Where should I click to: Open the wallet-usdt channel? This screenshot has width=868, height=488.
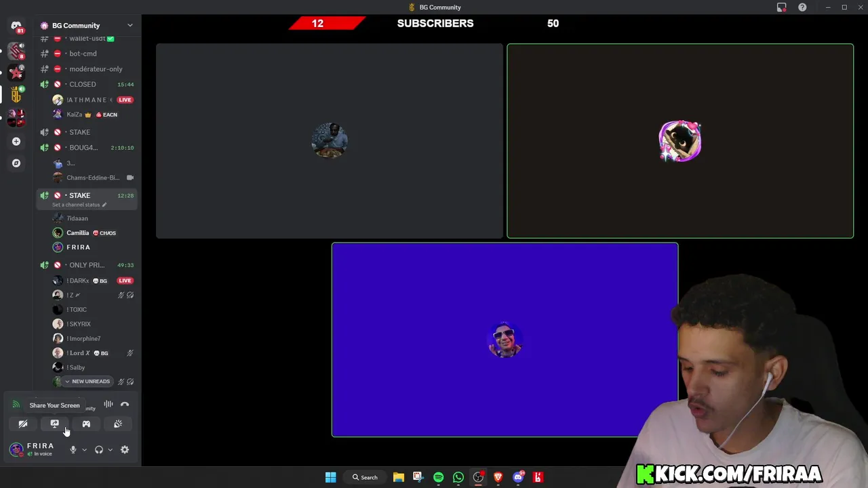click(88, 39)
